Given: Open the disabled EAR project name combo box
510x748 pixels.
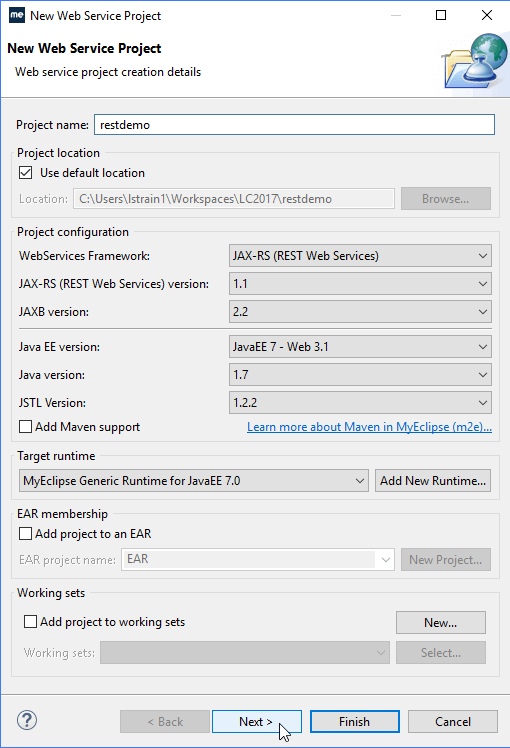Looking at the screenshot, I should 258,559.
